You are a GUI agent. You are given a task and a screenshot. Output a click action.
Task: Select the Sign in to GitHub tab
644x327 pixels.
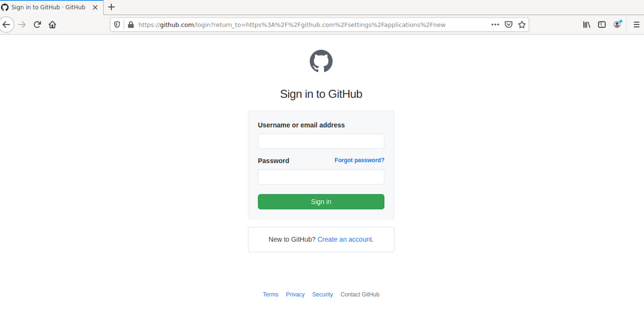pos(48,7)
